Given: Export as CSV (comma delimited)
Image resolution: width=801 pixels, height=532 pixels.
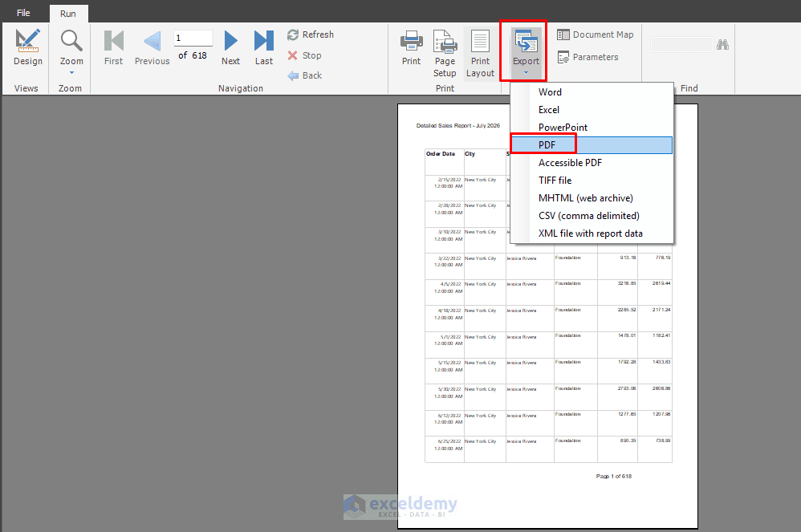Looking at the screenshot, I should point(592,216).
